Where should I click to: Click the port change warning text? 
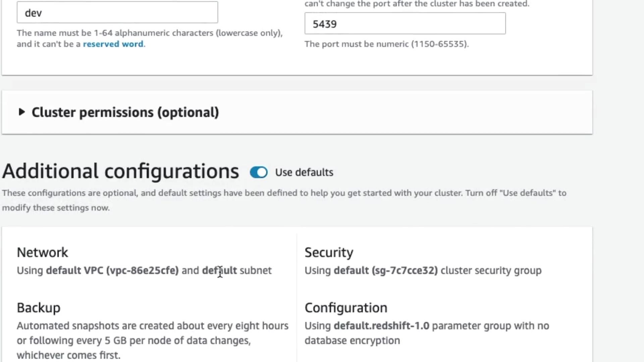(x=417, y=4)
